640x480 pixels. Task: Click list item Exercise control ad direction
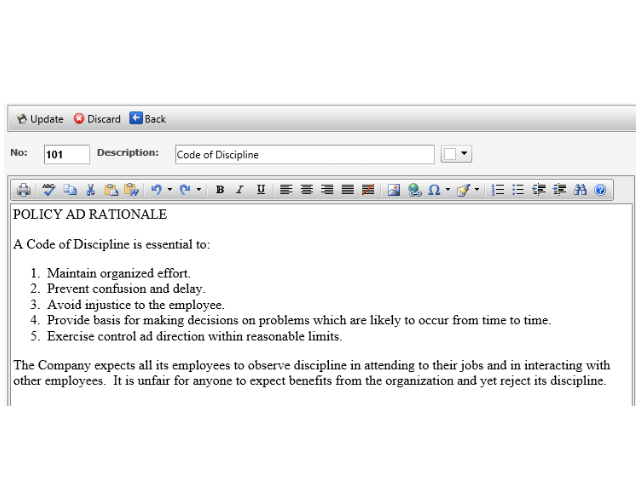click(x=195, y=336)
